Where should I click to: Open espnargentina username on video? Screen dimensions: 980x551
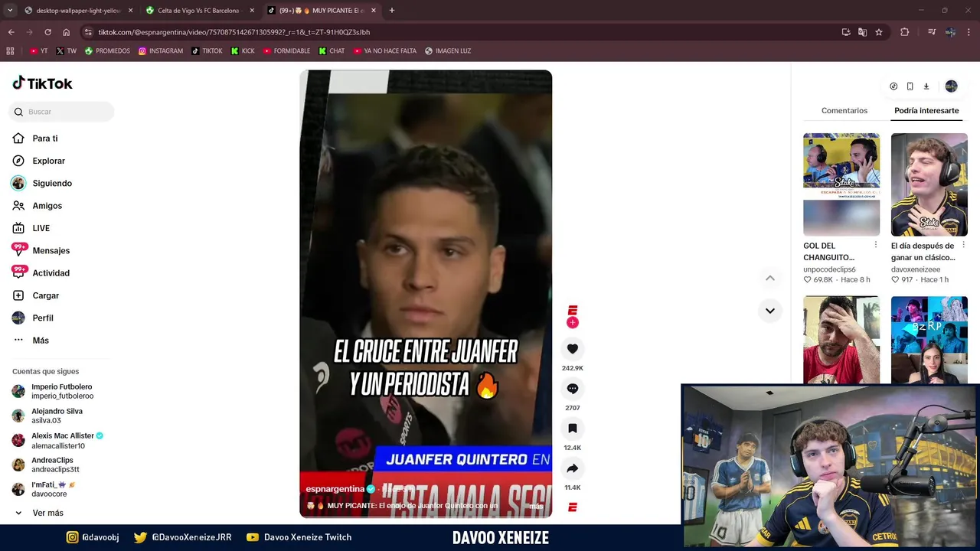coord(335,489)
